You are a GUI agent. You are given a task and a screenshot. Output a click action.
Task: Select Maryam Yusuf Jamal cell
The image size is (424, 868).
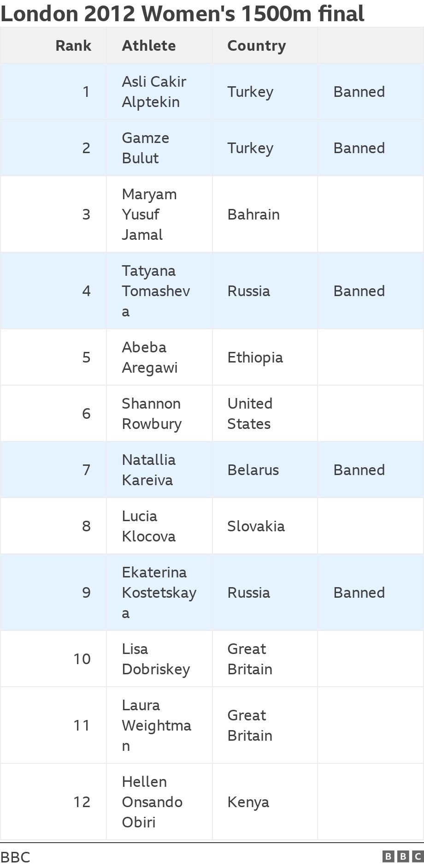159,214
